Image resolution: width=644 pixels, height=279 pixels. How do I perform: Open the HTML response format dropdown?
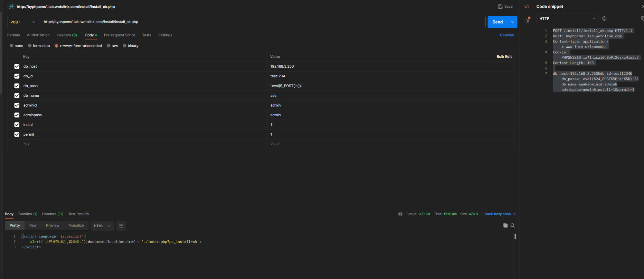102,226
